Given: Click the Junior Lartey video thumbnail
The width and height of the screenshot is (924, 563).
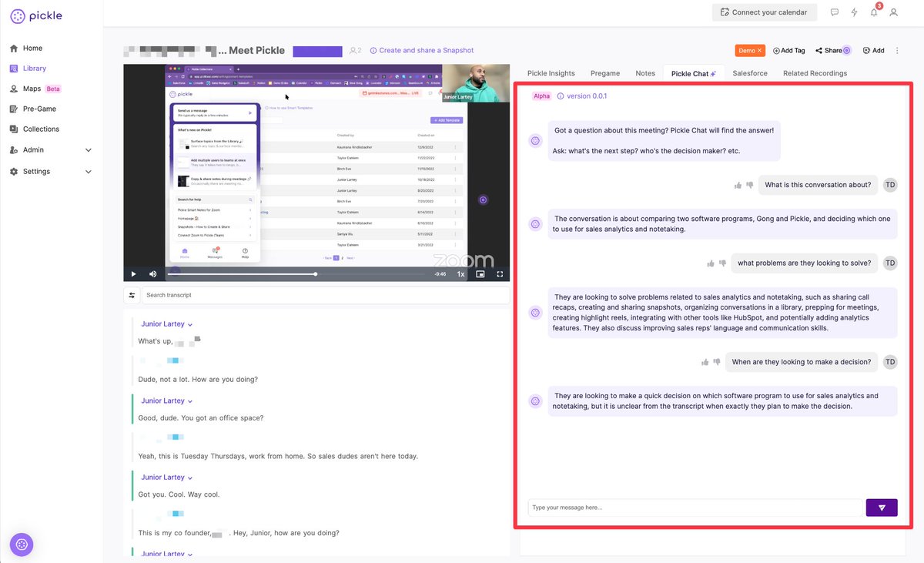Looking at the screenshot, I should 476,82.
